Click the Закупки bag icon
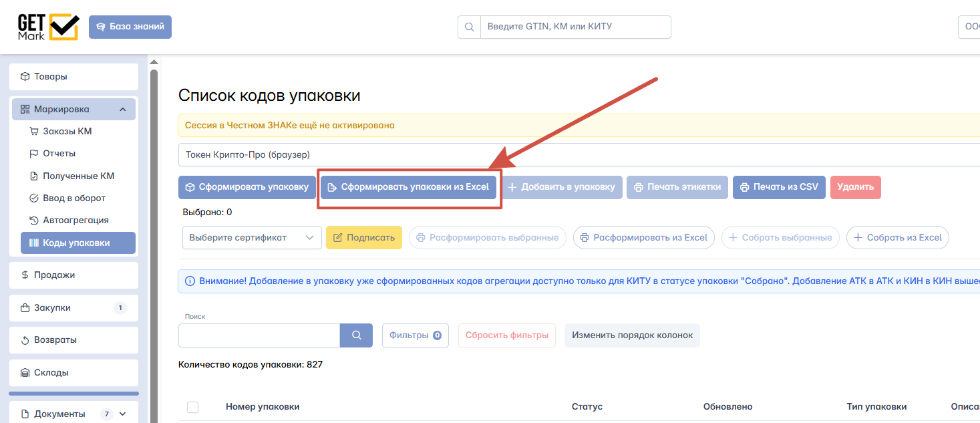The height and width of the screenshot is (423, 980). point(25,308)
